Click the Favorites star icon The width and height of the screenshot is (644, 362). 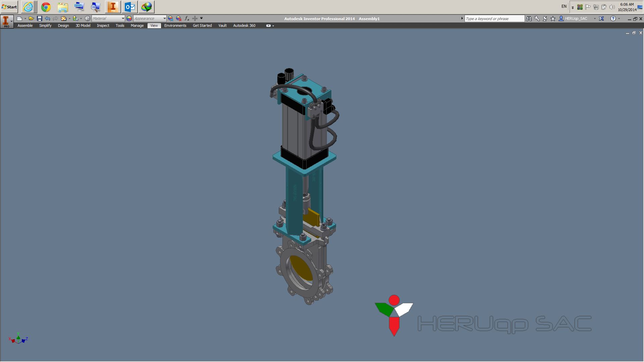[x=553, y=18]
